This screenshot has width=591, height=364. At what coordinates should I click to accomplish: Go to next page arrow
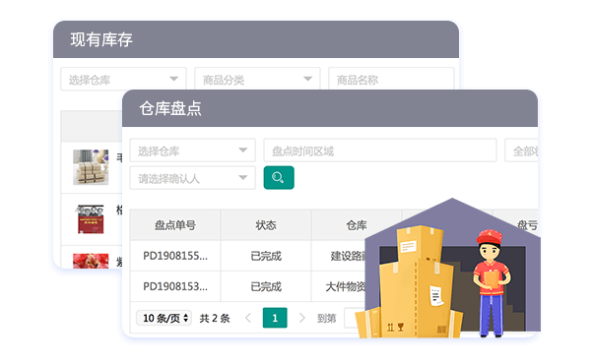[302, 318]
